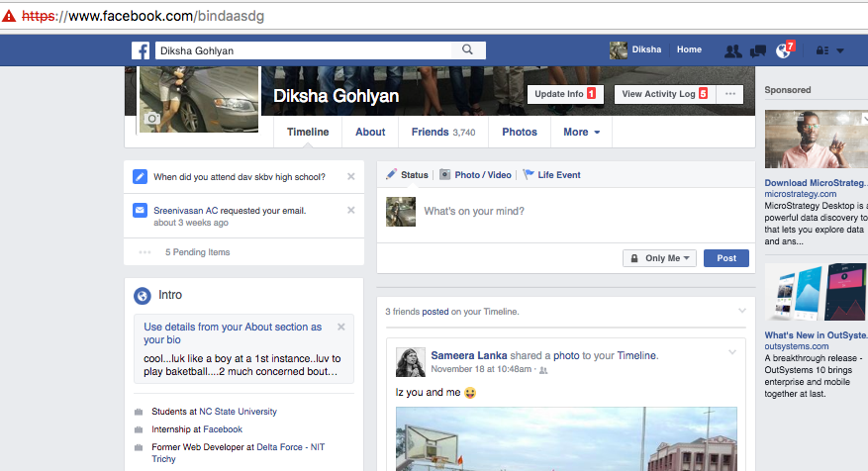Click the search magnifier icon

(468, 49)
